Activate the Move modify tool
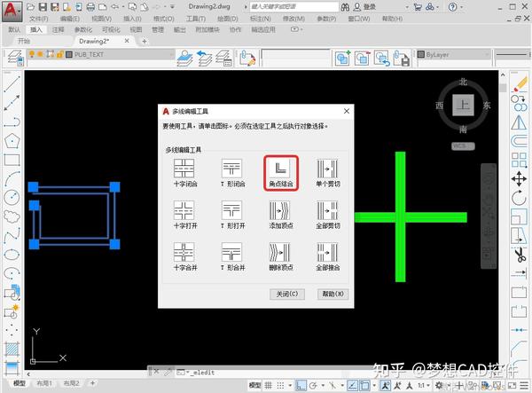 coord(519,179)
